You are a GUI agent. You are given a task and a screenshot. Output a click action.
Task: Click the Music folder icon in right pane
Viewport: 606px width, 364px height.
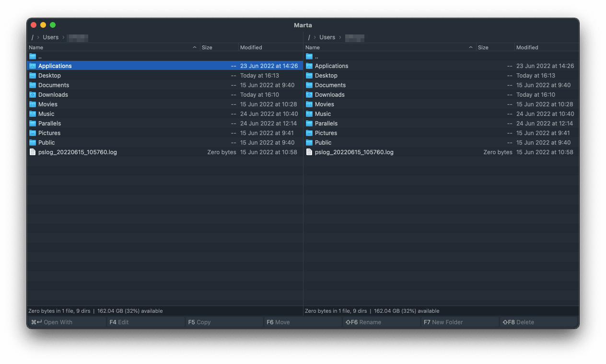click(309, 114)
